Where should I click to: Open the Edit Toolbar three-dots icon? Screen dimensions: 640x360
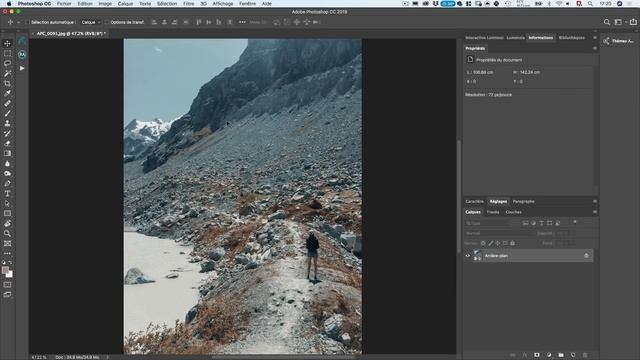[x=7, y=253]
